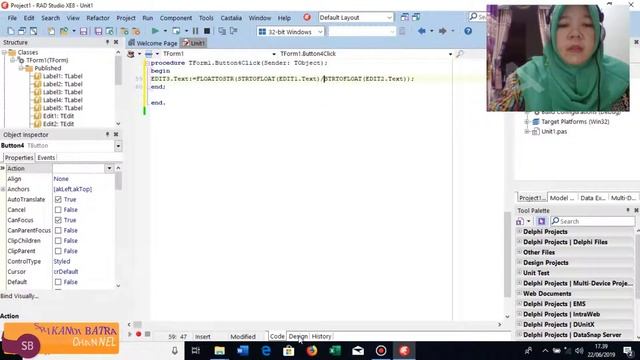Image resolution: width=640 pixels, height=360 pixels.
Task: Click the Add file to project icon
Action: pyautogui.click(x=124, y=31)
